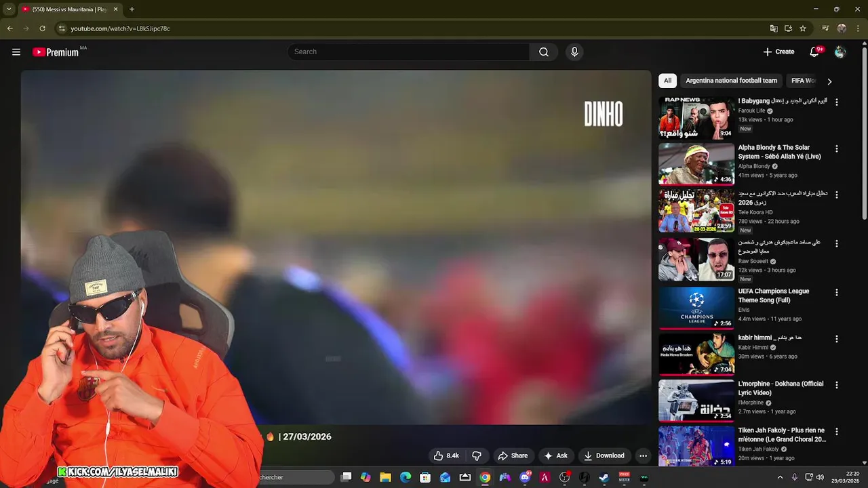Dislike the video with thumbs down
This screenshot has width=868, height=488.
click(477, 455)
